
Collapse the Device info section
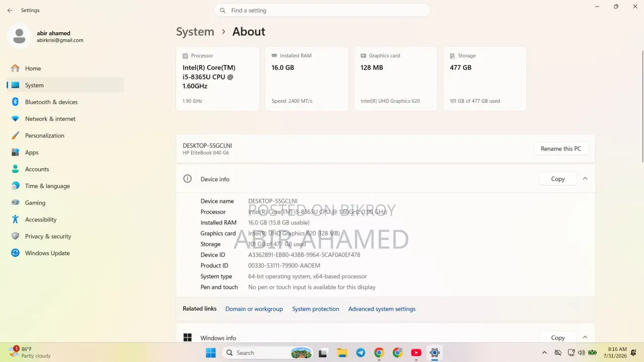pyautogui.click(x=585, y=179)
